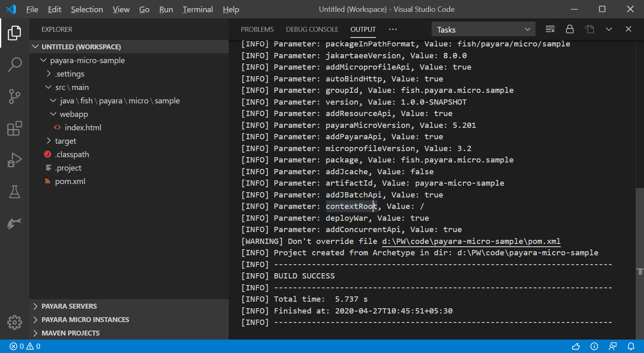Open the Terminal menu
Screen dimensions: 644x353
[x=198, y=9]
